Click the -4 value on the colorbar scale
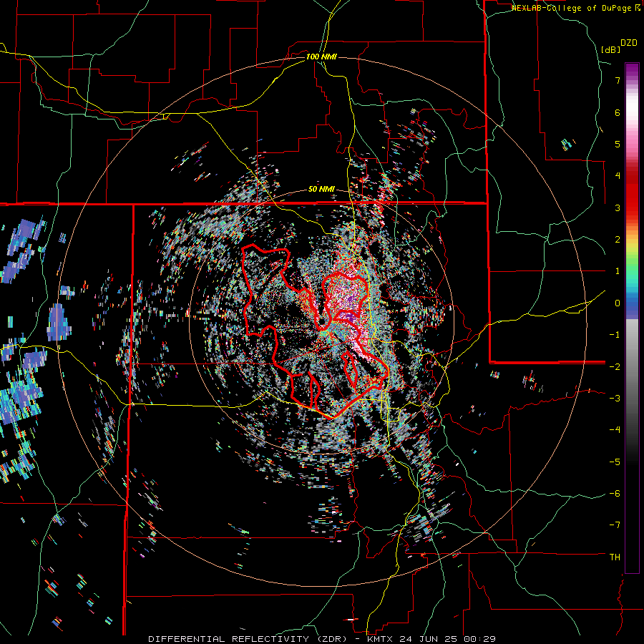This screenshot has height=644, width=644. point(615,430)
